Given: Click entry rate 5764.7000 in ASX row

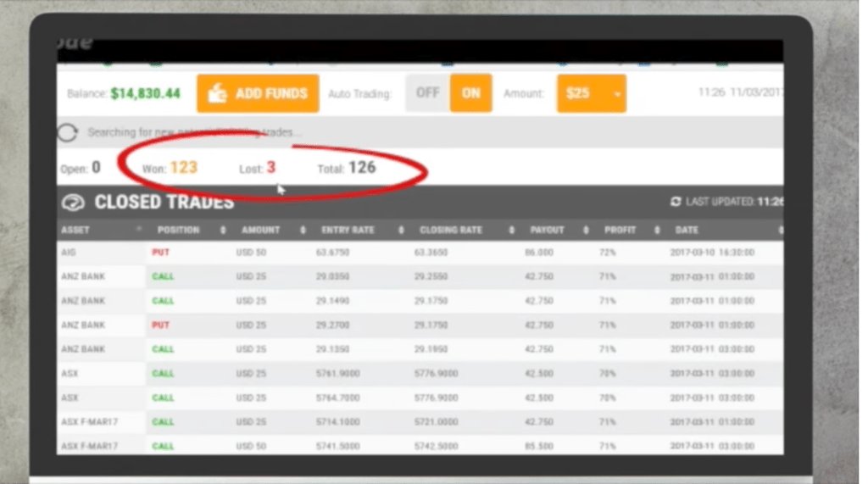Looking at the screenshot, I should (x=337, y=398).
